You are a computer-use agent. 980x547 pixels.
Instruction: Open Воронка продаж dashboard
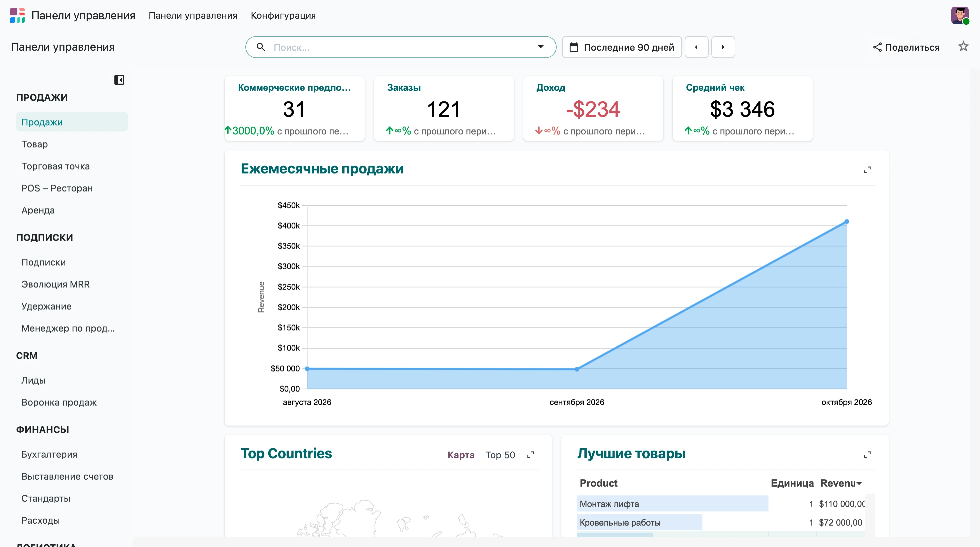point(72,402)
